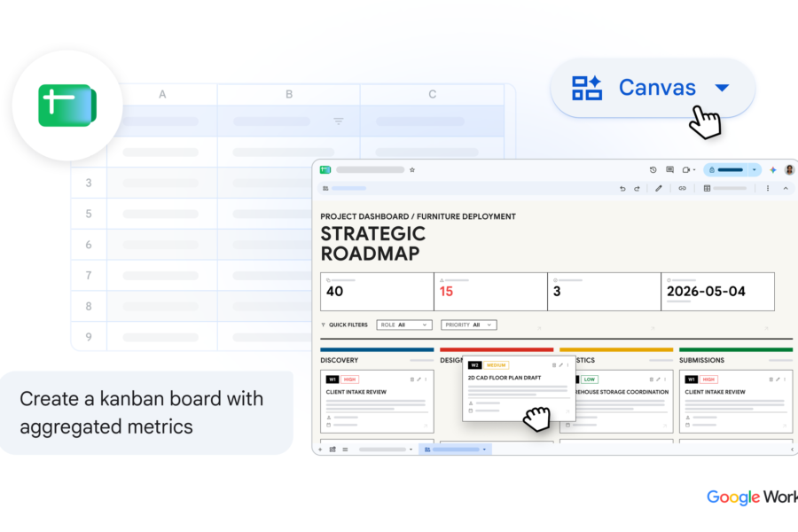Click the large Google Sheets logo circle
This screenshot has width=798, height=532.
click(67, 106)
